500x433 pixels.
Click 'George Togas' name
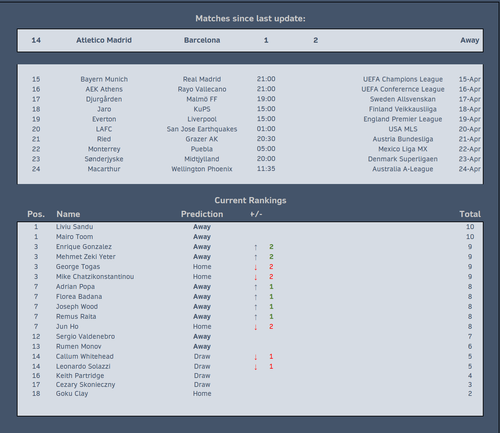78,267
